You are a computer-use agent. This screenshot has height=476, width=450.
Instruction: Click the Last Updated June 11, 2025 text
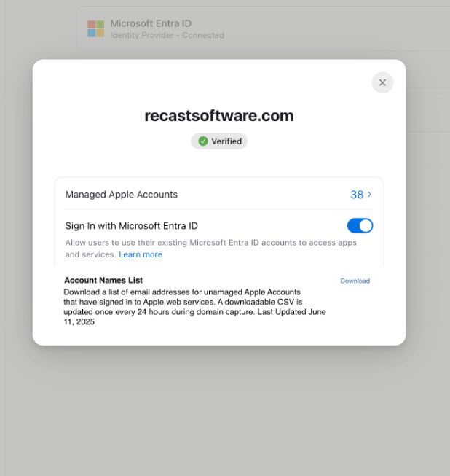pos(194,316)
